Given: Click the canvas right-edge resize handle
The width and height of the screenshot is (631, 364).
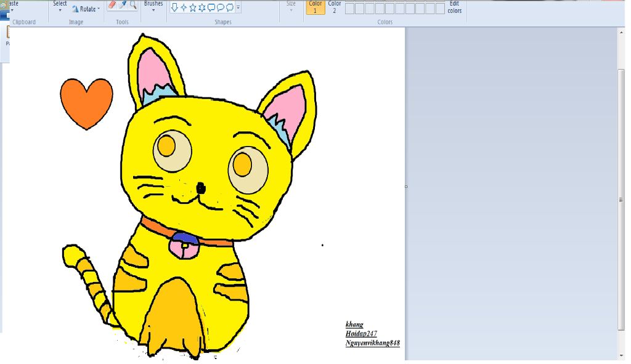Looking at the screenshot, I should pyautogui.click(x=406, y=187).
